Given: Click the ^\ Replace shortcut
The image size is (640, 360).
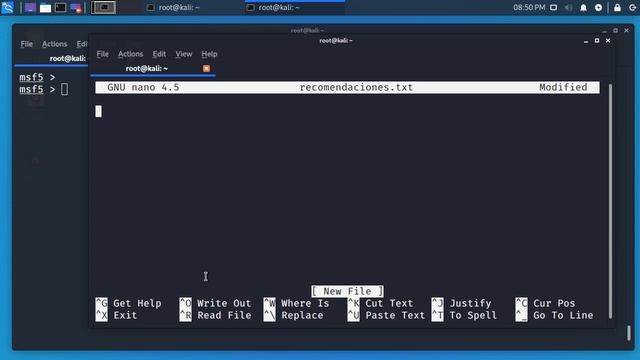Looking at the screenshot, I should click(x=293, y=315).
